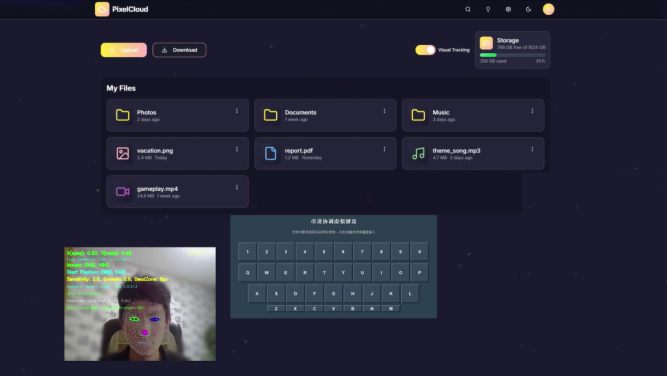
Task: Select the gameplay.mp4 file name
Action: pos(157,189)
